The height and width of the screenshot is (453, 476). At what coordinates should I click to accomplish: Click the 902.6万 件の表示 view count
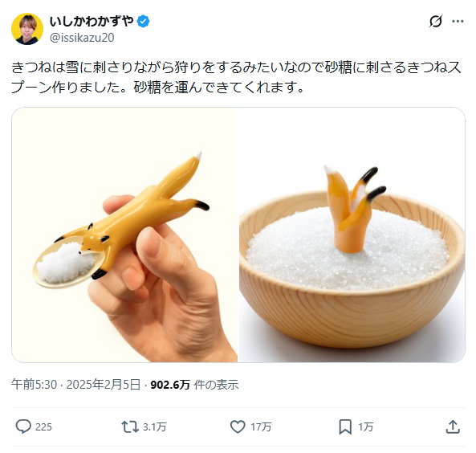194,385
